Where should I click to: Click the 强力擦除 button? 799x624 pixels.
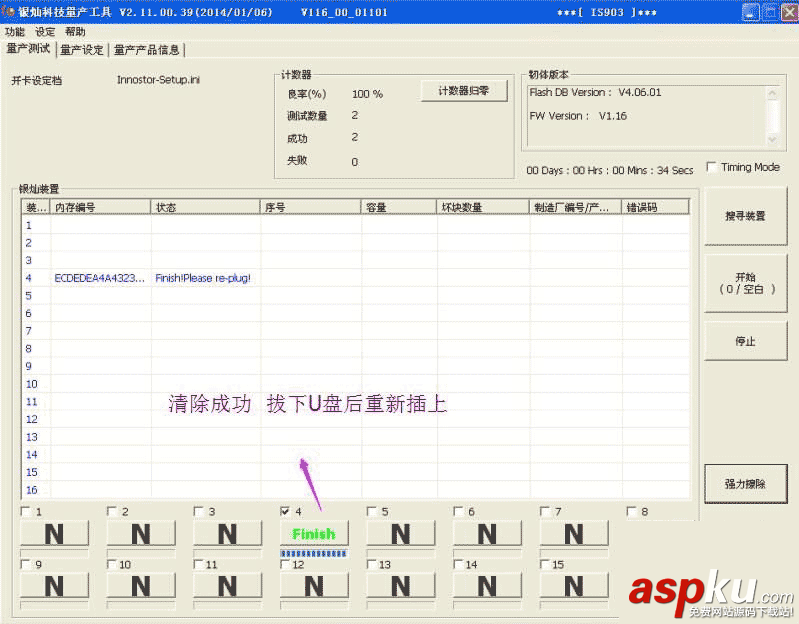click(745, 483)
